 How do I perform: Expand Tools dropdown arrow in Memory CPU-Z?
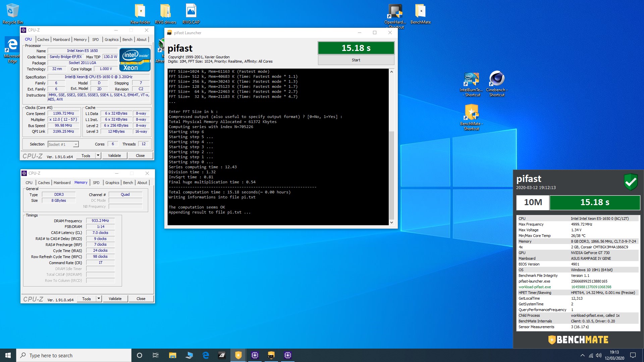[99, 299]
